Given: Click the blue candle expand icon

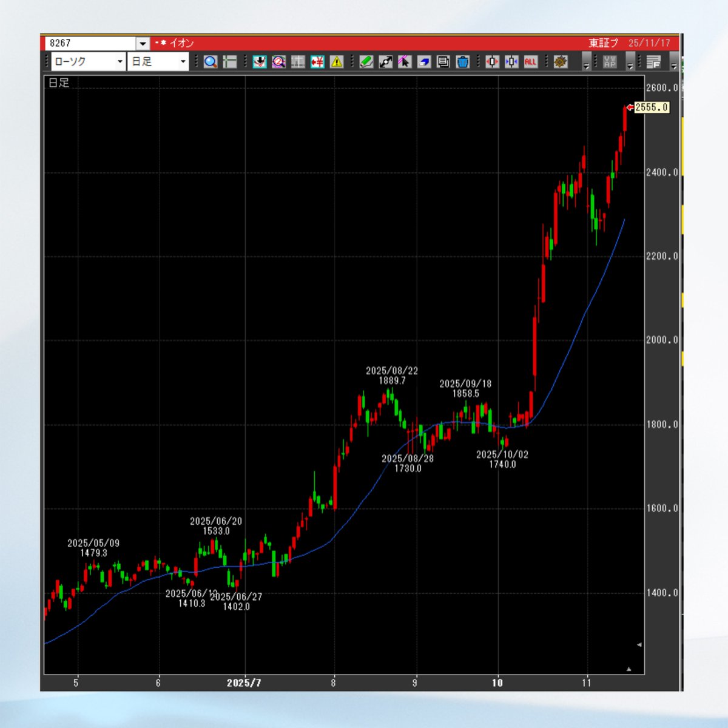Looking at the screenshot, I should 511,61.
